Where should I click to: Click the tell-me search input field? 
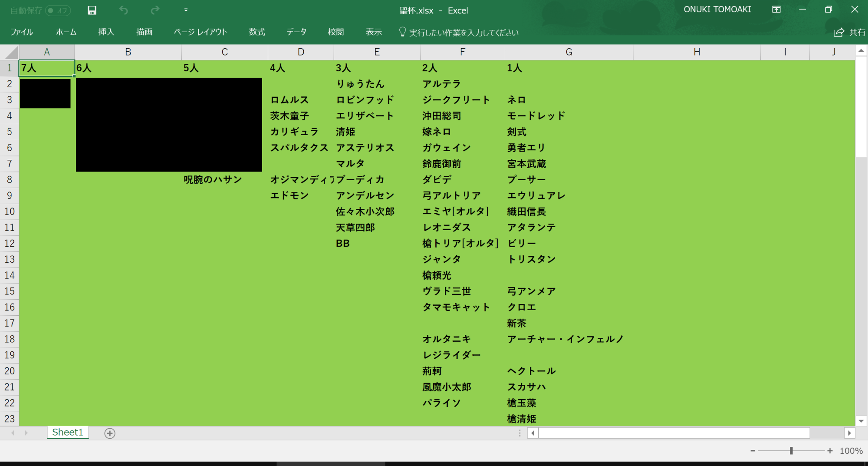click(x=464, y=33)
